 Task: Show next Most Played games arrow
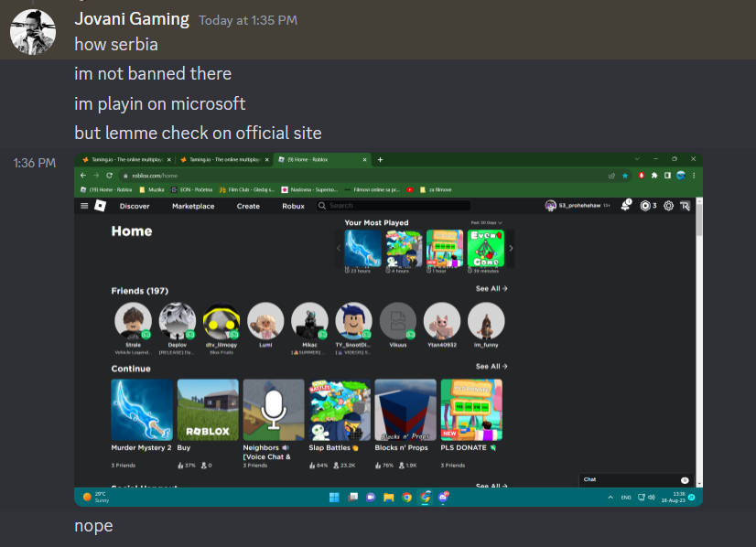[x=511, y=248]
